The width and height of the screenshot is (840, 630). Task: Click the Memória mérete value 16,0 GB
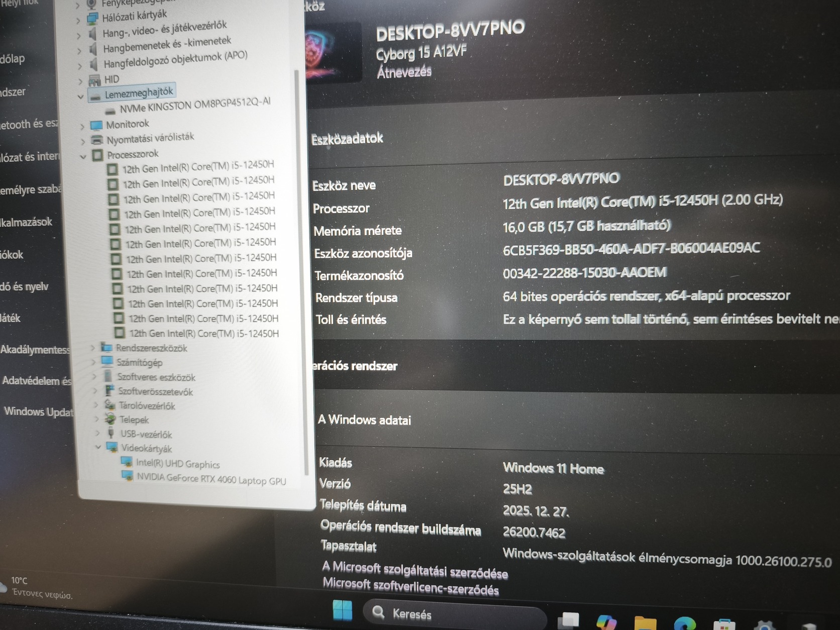587,226
